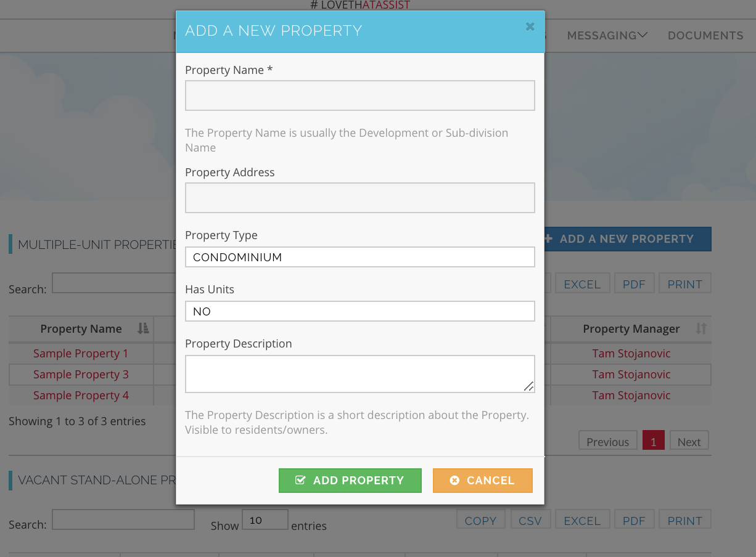Open the Sample Property 1 link
Screen dimensions: 756x557
pos(81,354)
